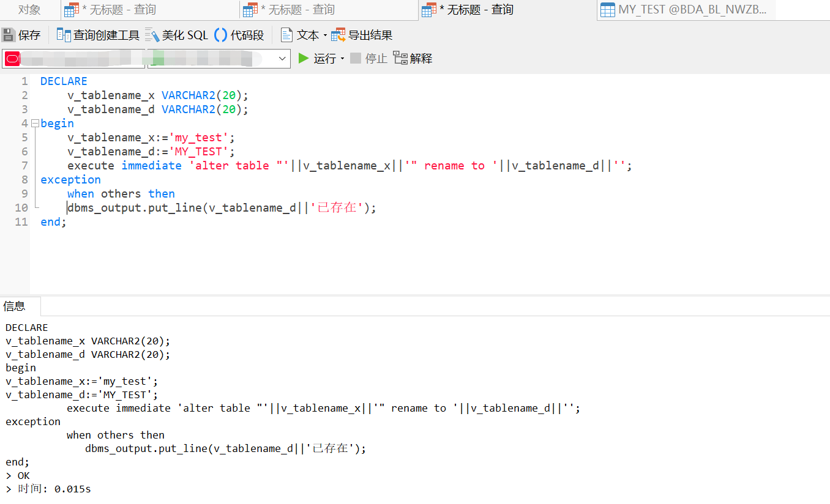Screen dimensions: 830x504
Task: Click v_tablename_d VARCHAR2(20) declaration in the editor
Action: click(158, 109)
